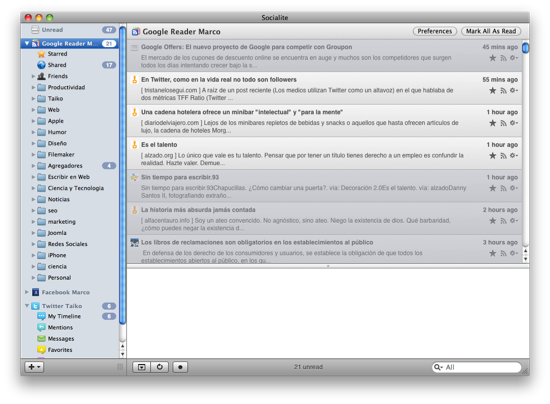Open article 'Es el talento'

(x=324, y=154)
